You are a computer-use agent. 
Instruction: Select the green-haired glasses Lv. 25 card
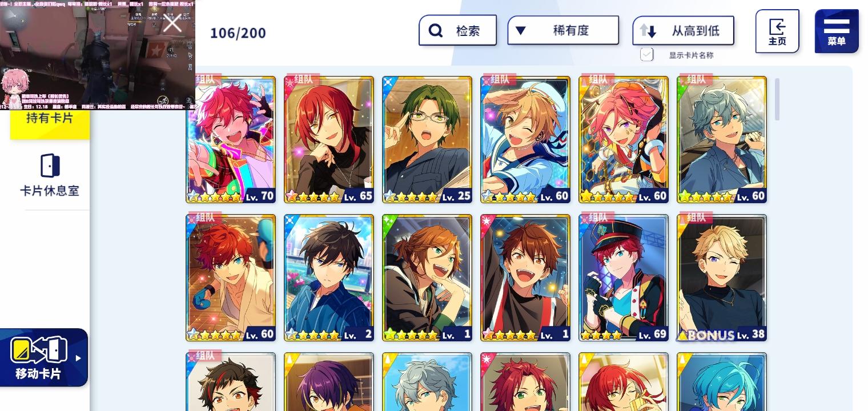coord(427,140)
